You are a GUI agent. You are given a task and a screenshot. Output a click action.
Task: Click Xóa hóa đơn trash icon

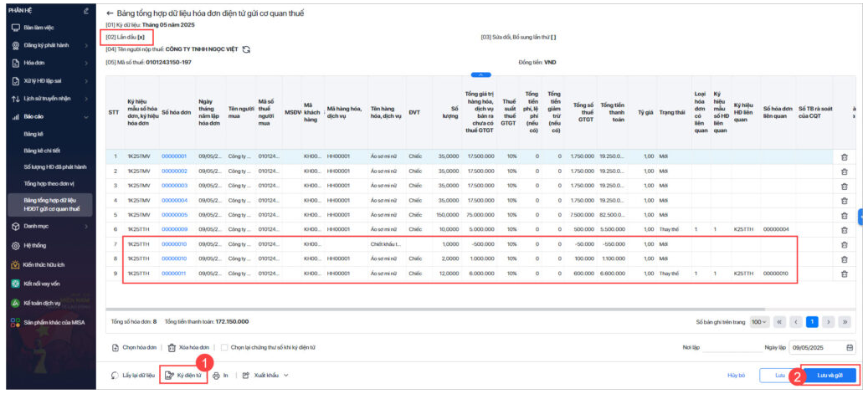pyautogui.click(x=172, y=347)
